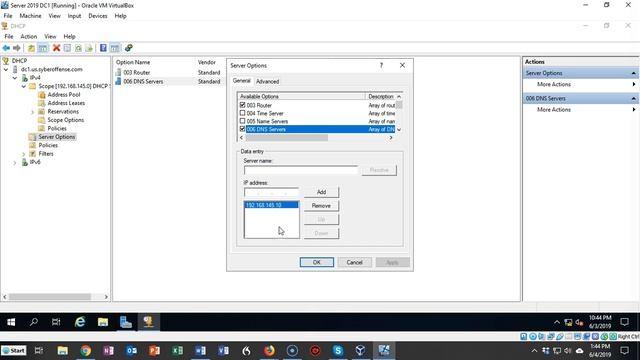Image resolution: width=640 pixels, height=360 pixels.
Task: Open Server Manager from VM taskbar
Action: 126,322
